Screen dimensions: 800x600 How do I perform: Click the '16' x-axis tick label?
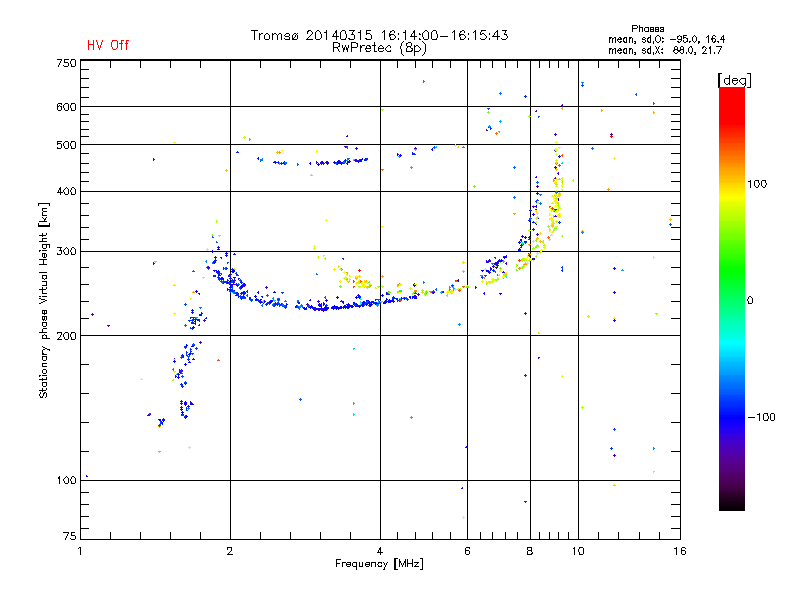(x=680, y=551)
